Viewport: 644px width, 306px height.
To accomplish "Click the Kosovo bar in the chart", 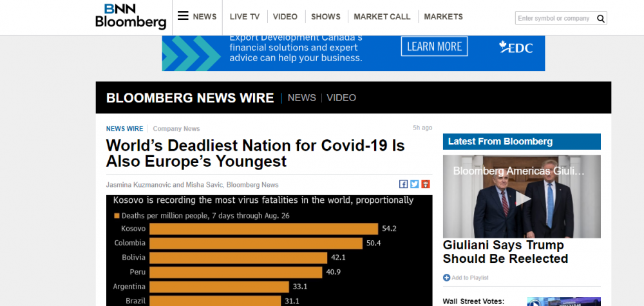I will coord(263,229).
